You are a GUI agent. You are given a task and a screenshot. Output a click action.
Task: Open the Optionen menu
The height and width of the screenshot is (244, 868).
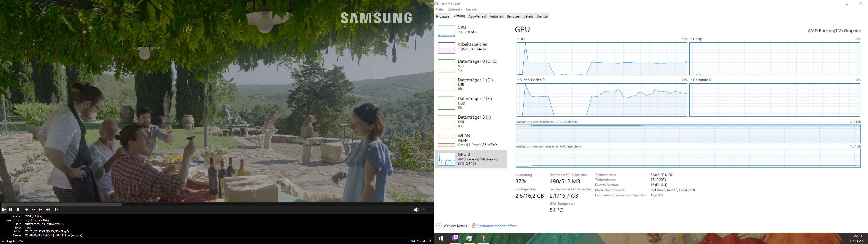click(455, 9)
